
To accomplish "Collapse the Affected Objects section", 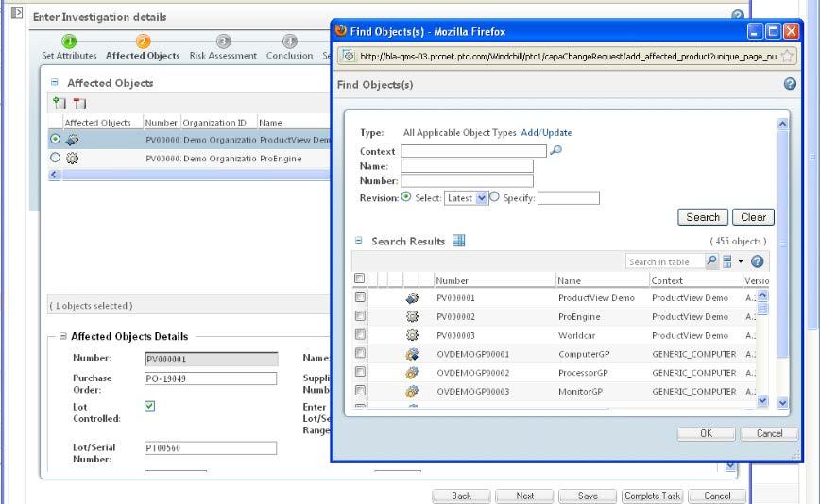I will pyautogui.click(x=55, y=82).
